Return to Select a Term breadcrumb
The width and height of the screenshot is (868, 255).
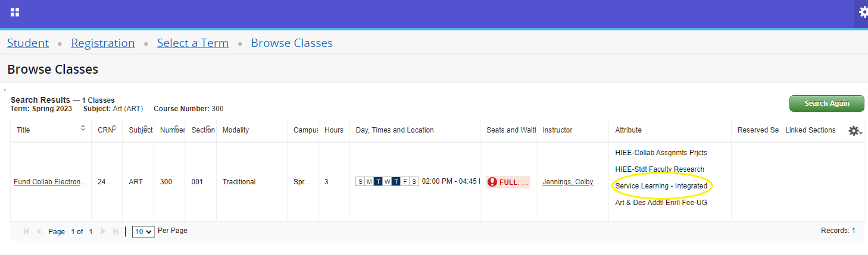pyautogui.click(x=192, y=43)
